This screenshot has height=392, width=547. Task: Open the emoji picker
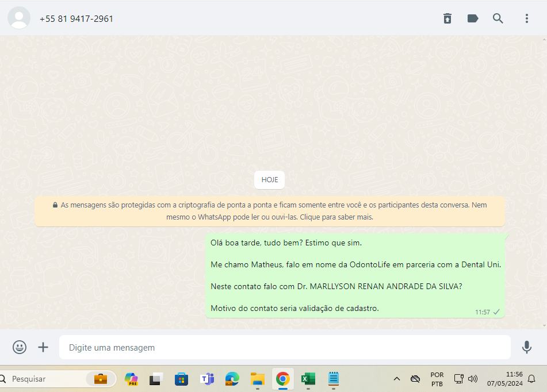click(20, 347)
